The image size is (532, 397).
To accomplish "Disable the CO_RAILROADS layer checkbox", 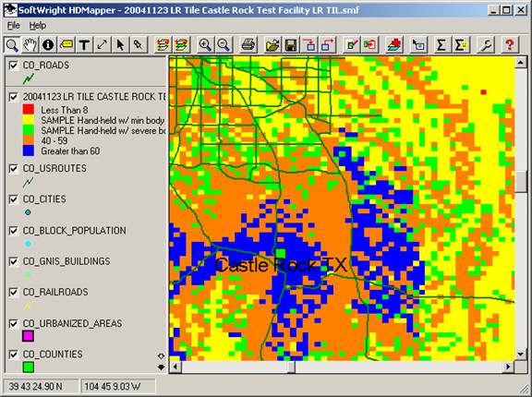I will [x=13, y=292].
